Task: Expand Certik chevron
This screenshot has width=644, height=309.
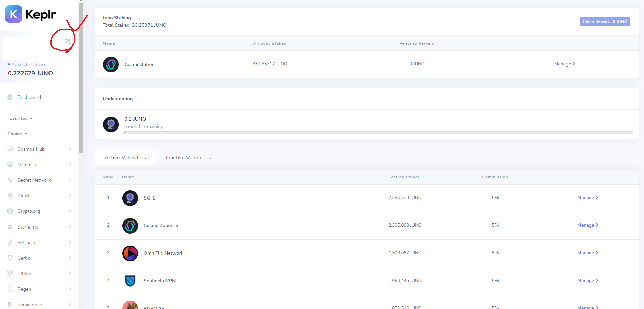Action: pos(70,258)
